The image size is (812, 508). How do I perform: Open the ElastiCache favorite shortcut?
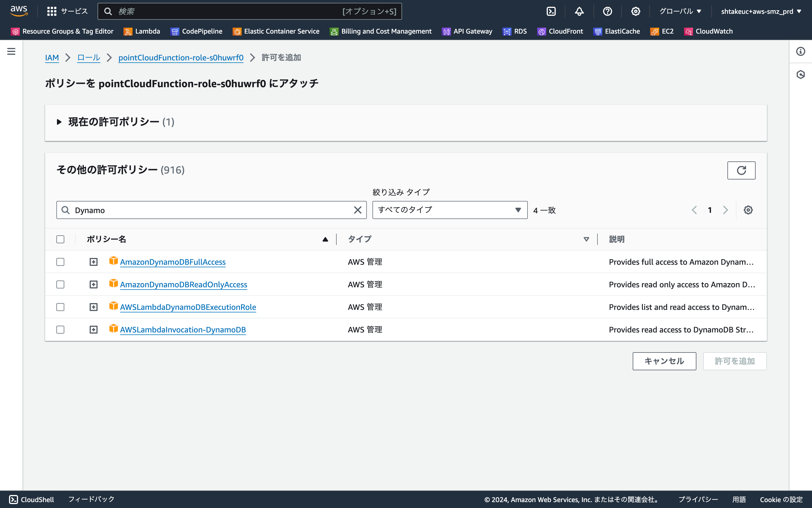[x=617, y=31]
